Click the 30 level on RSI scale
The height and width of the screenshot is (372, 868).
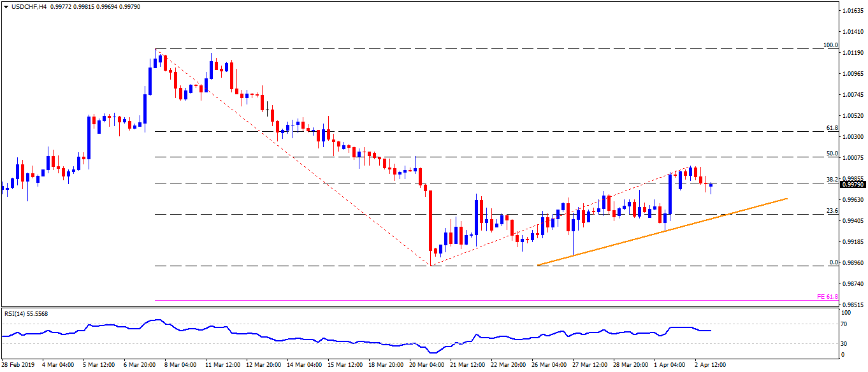(845, 343)
